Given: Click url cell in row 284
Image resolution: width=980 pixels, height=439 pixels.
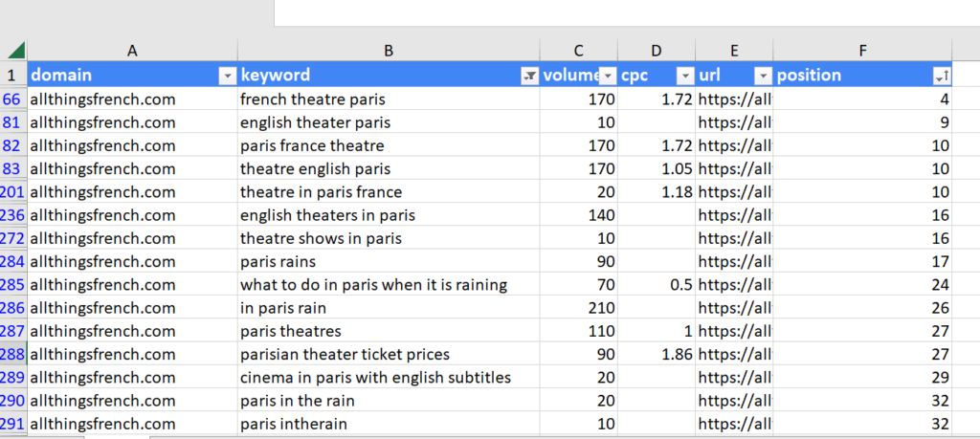Looking at the screenshot, I should click(734, 261).
